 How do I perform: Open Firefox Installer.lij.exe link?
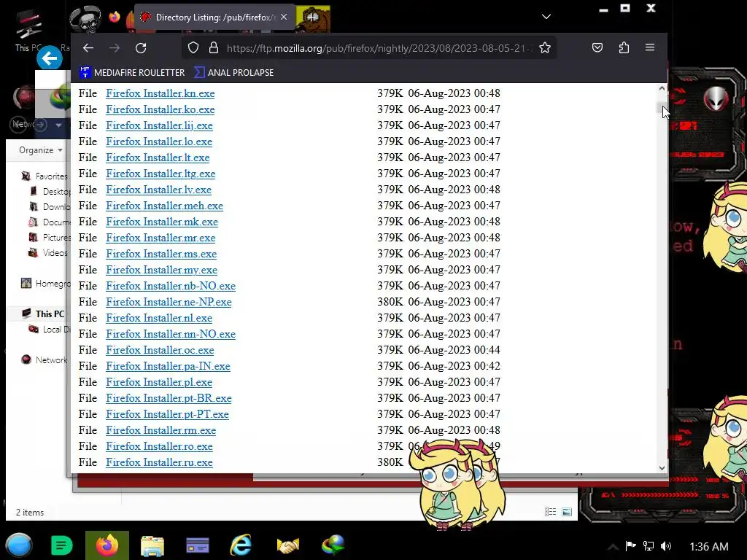[x=159, y=125]
